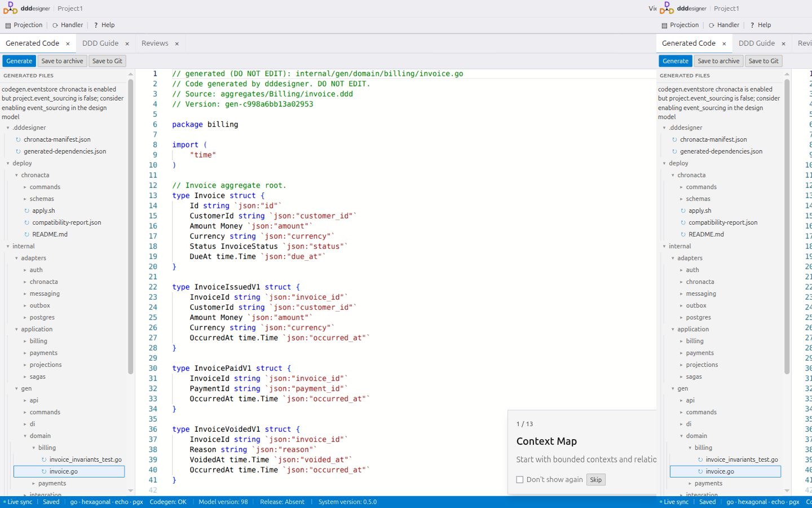Click the file tree's down scroll arrow, left window
The height and width of the screenshot is (508, 812).
131,491
